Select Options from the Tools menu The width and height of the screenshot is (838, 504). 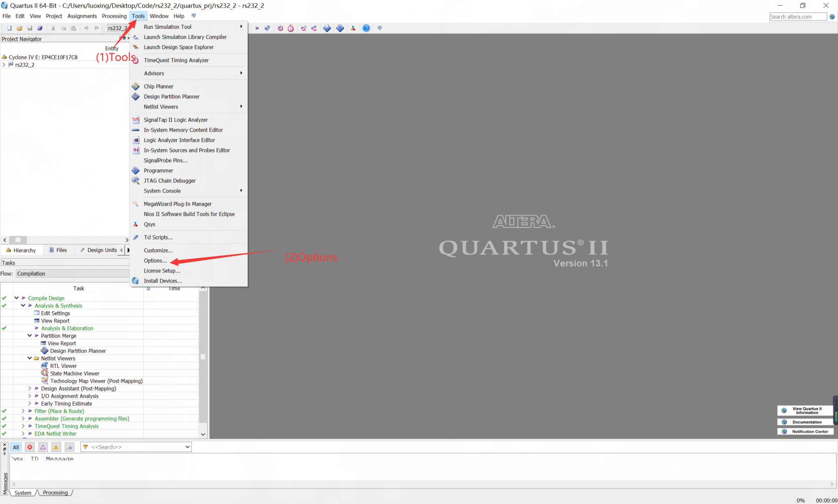[155, 261]
